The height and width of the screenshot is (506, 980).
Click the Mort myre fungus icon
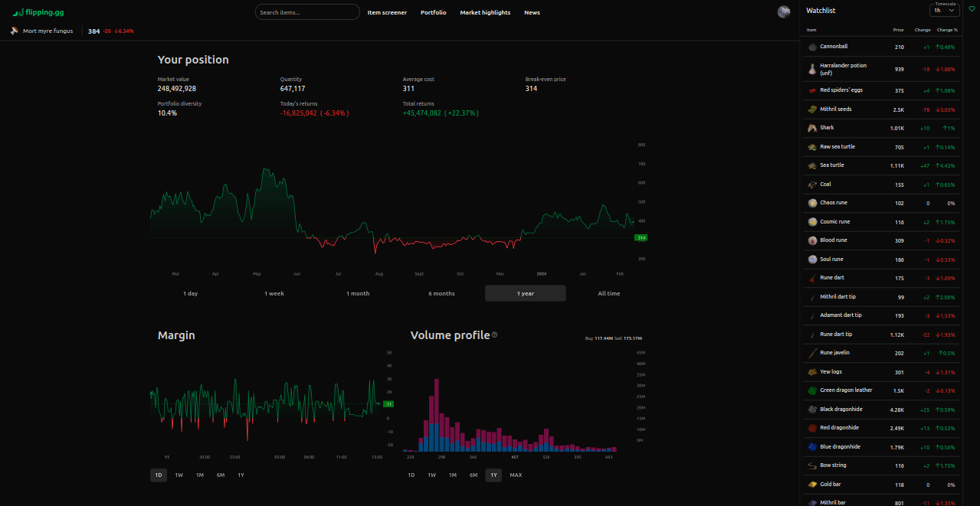tap(15, 31)
